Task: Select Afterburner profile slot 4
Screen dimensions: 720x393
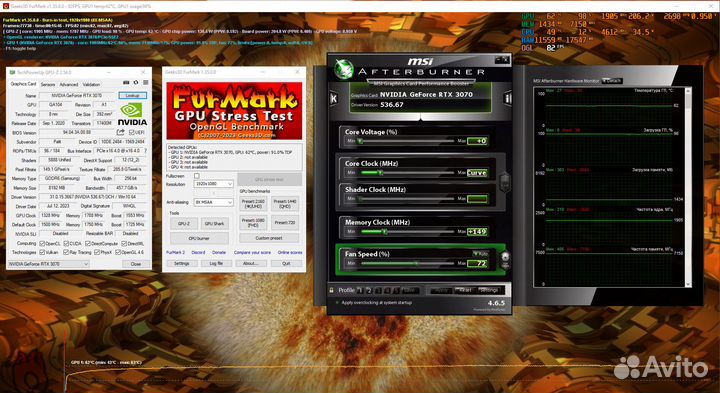Action: click(388, 291)
